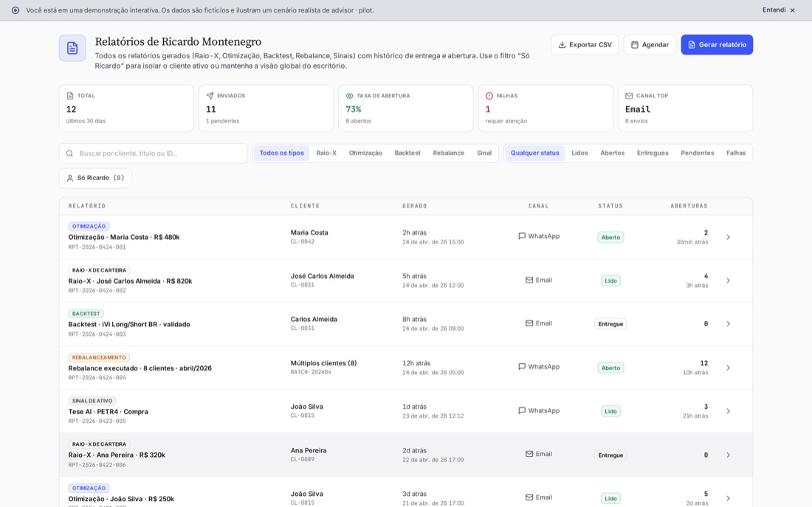Switch to the Raio-X type tab
812x507 pixels.
pyautogui.click(x=326, y=154)
